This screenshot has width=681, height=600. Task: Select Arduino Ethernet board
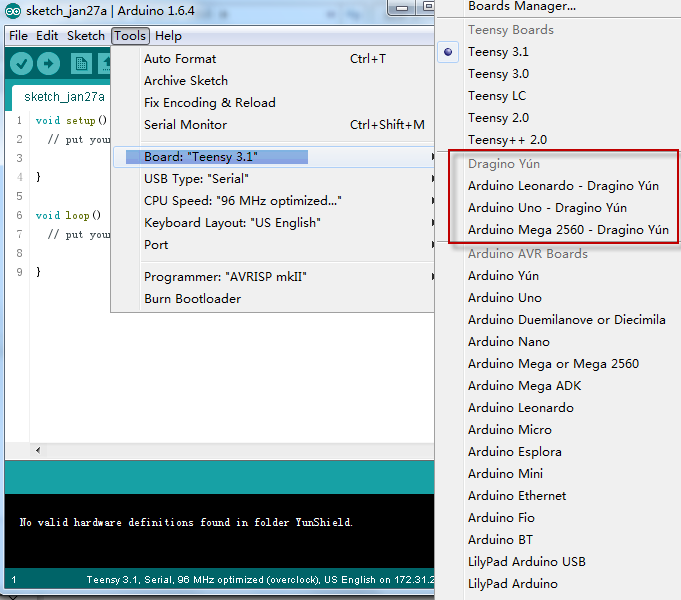(x=517, y=496)
